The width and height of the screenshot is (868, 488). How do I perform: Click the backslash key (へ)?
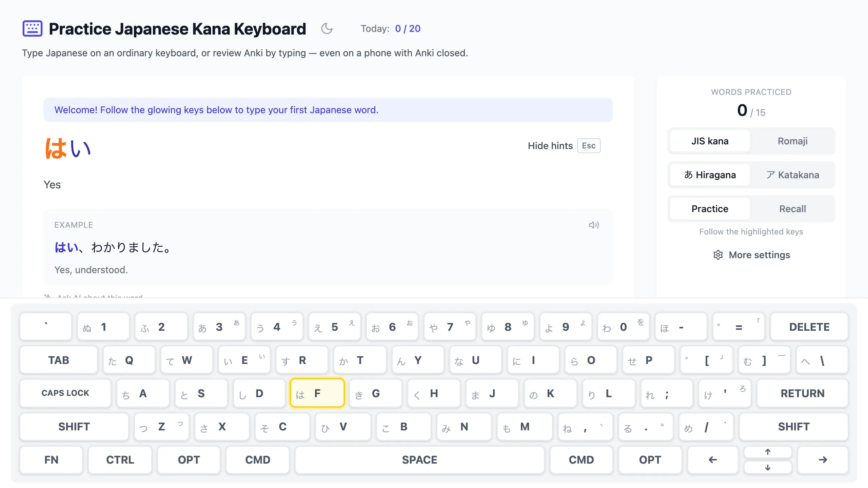[822, 360]
